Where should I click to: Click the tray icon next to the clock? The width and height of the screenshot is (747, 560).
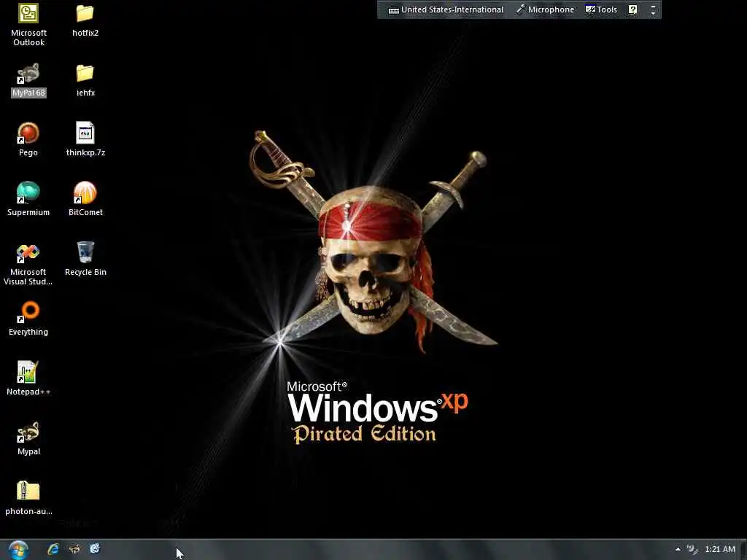tap(692, 550)
